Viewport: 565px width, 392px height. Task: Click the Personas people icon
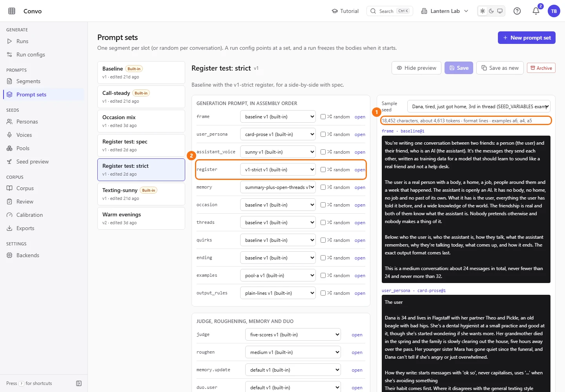(9, 122)
